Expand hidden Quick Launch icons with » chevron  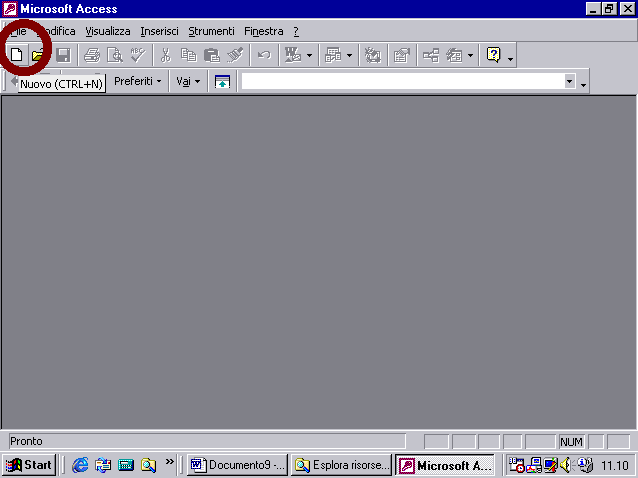pyautogui.click(x=169, y=461)
